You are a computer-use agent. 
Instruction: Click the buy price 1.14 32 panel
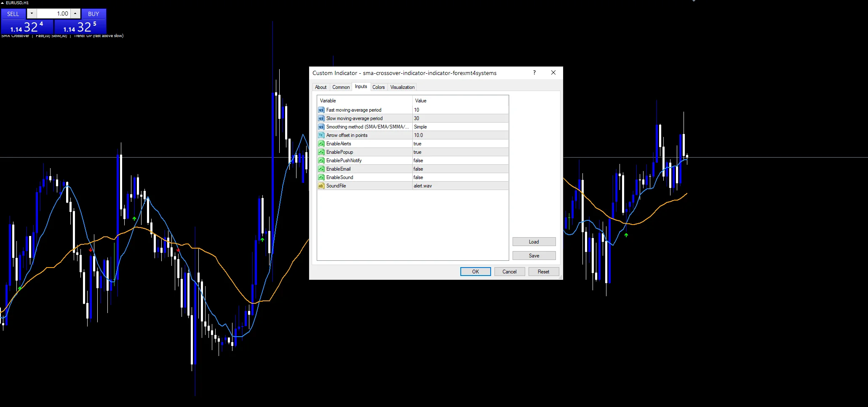pyautogui.click(x=80, y=27)
